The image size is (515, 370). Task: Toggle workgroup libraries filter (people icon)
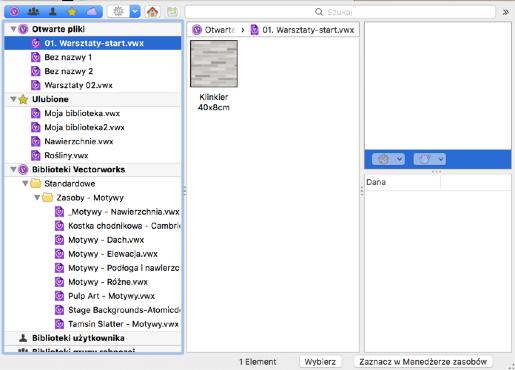(x=33, y=12)
